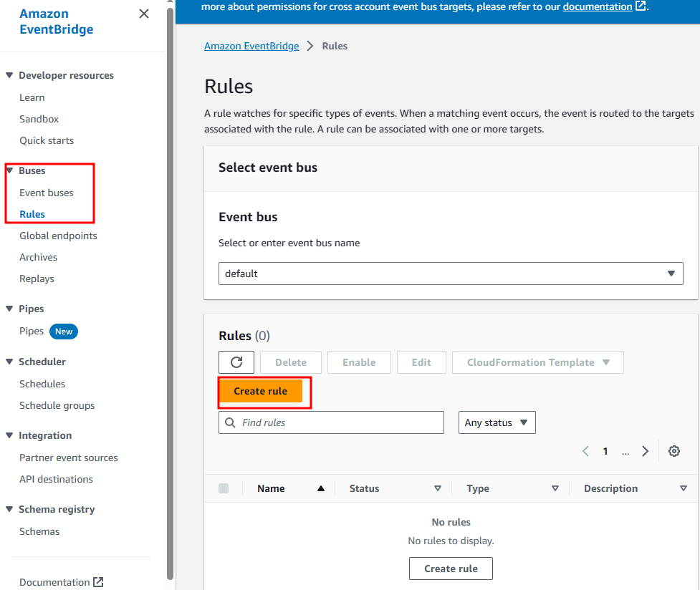Open Sandbox in the sidebar
The width and height of the screenshot is (700, 590).
pyautogui.click(x=39, y=119)
